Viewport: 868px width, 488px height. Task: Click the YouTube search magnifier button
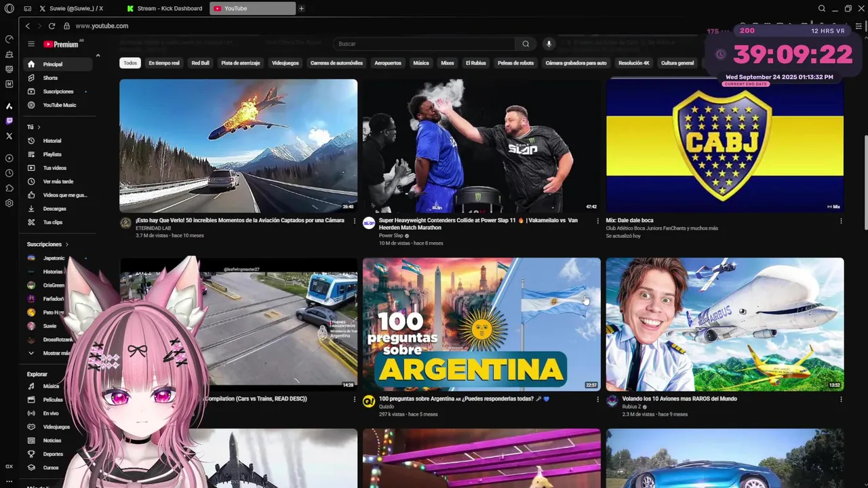pos(526,44)
